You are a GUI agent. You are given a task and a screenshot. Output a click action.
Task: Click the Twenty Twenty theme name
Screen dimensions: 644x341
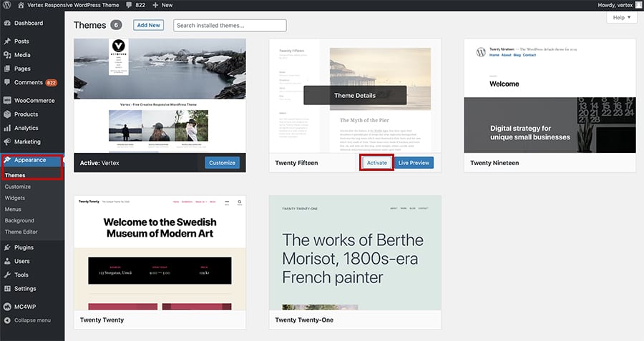[102, 320]
